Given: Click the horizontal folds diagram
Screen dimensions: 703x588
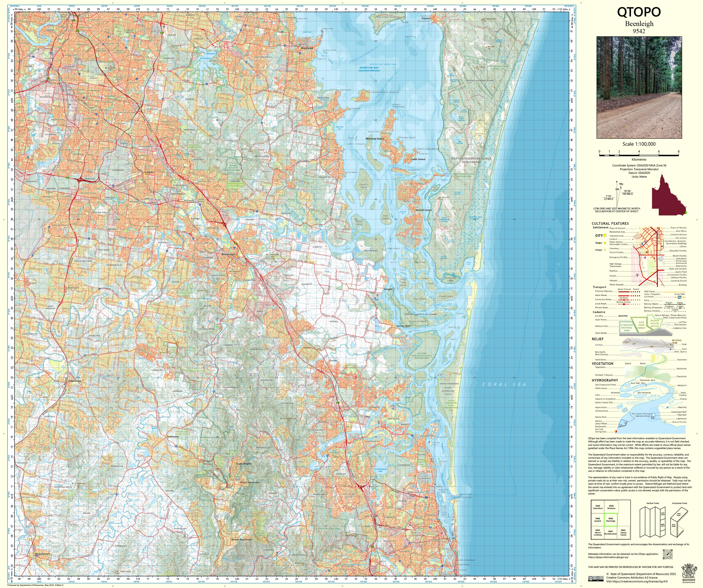Looking at the screenshot, I should [679, 522].
